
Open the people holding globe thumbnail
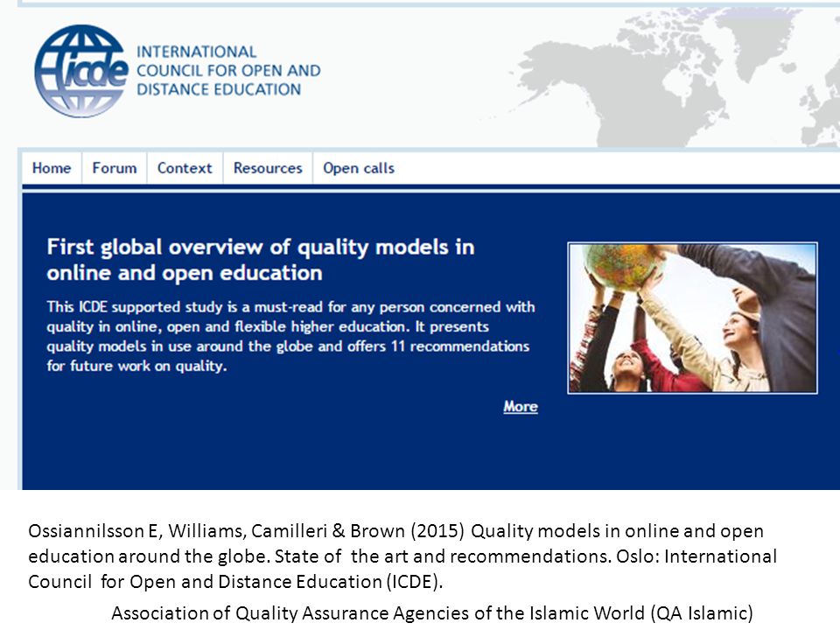point(692,318)
